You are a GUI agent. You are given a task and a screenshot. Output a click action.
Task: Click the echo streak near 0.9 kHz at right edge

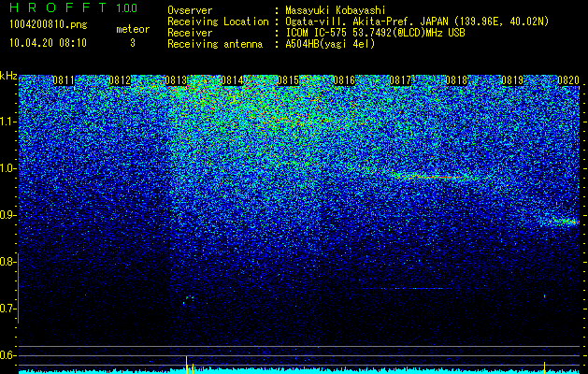[x=561, y=222]
